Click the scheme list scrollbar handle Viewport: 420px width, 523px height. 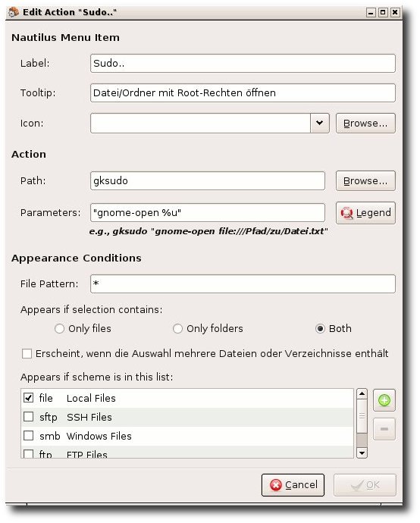point(362,416)
